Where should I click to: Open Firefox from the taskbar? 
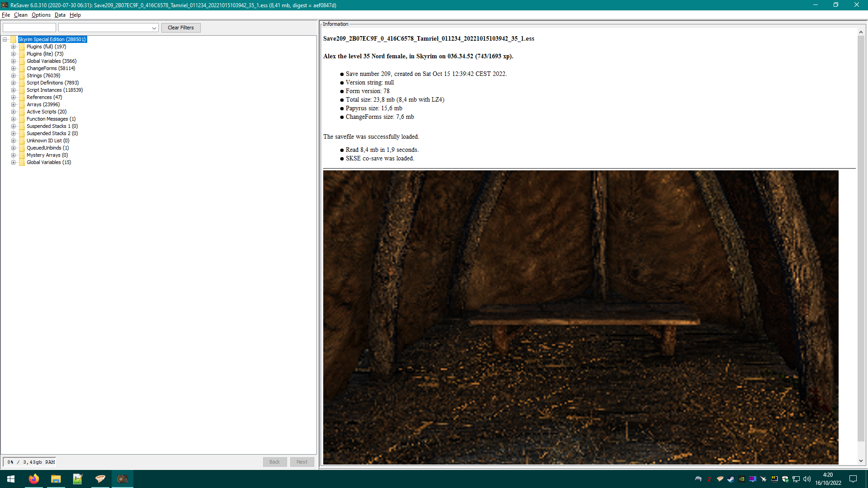[x=34, y=479]
